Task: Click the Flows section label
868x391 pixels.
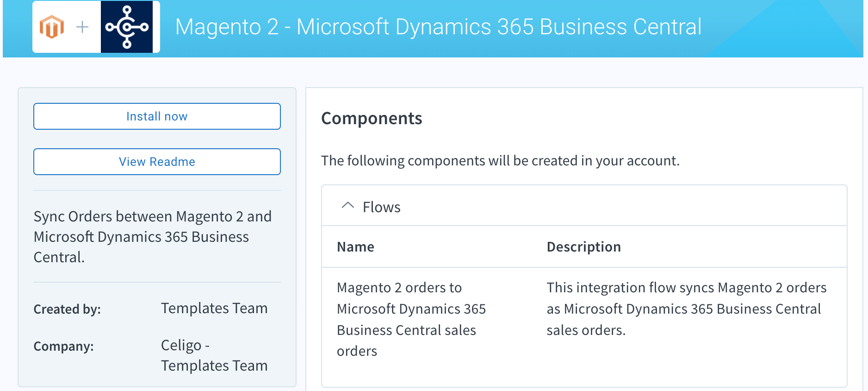Action: (x=381, y=207)
